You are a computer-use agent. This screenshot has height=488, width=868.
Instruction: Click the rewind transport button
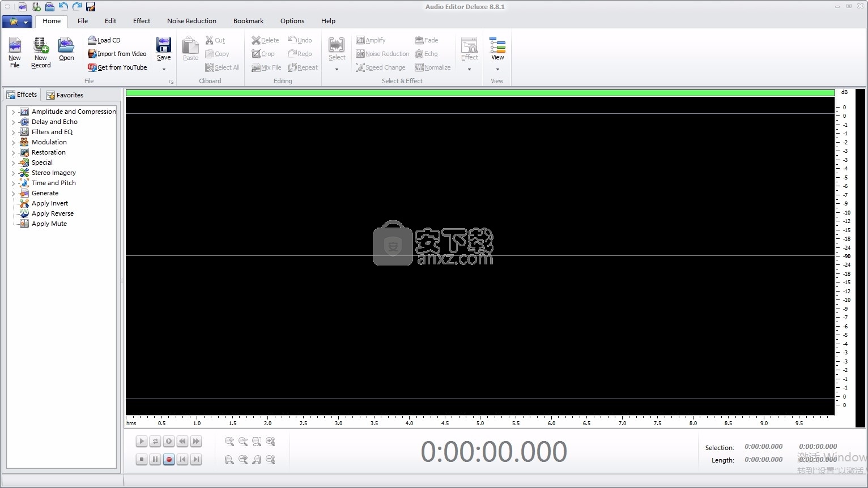[182, 441]
